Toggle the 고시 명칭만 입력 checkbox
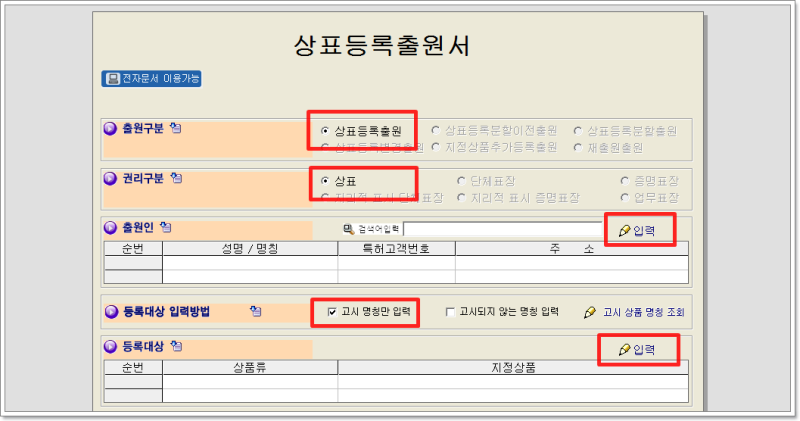 332,312
